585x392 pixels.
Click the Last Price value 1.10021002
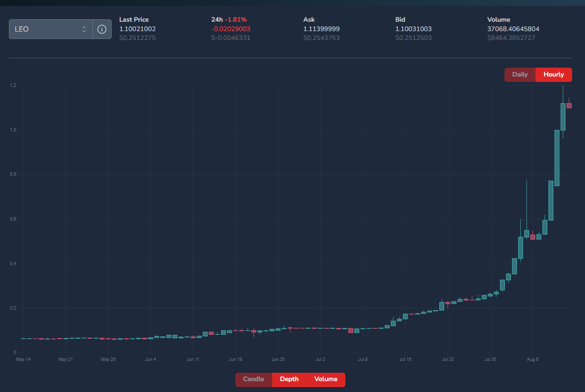click(137, 29)
